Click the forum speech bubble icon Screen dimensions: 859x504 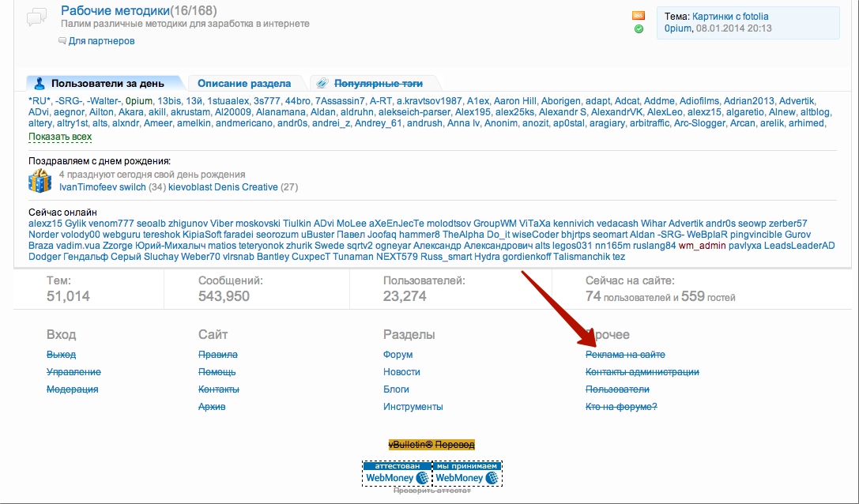pos(36,18)
